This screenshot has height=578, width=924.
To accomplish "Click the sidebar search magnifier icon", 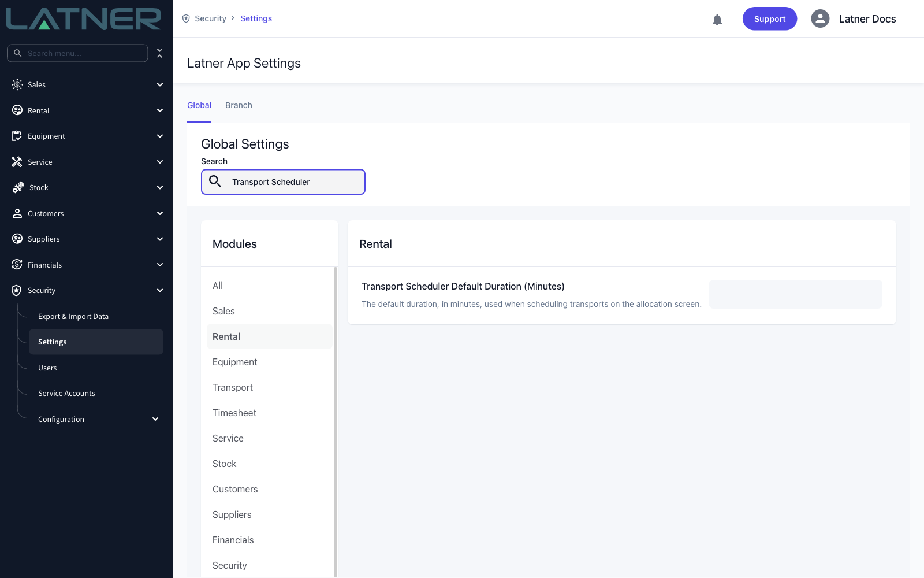I will point(18,53).
